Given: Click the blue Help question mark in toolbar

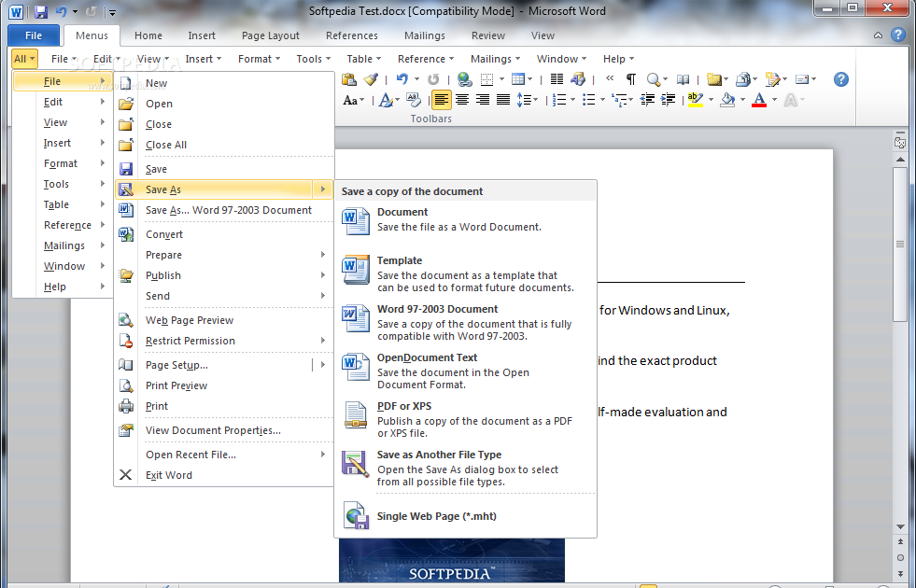Looking at the screenshot, I should tap(840, 79).
